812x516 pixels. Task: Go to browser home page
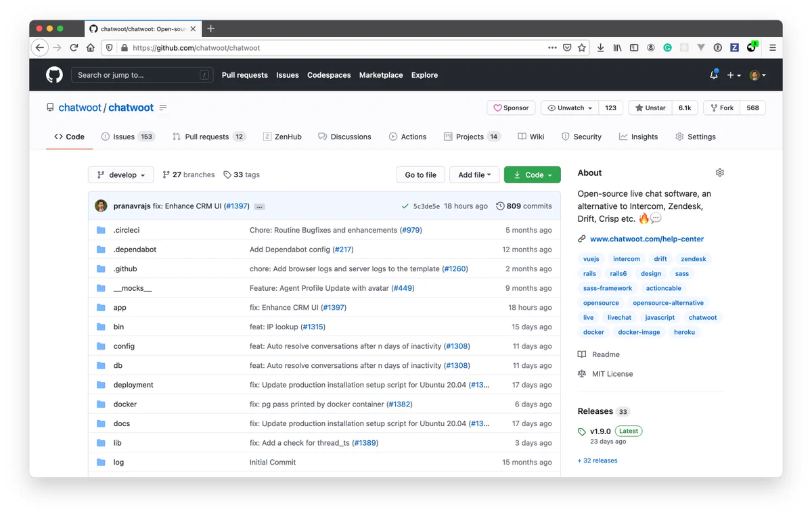90,48
